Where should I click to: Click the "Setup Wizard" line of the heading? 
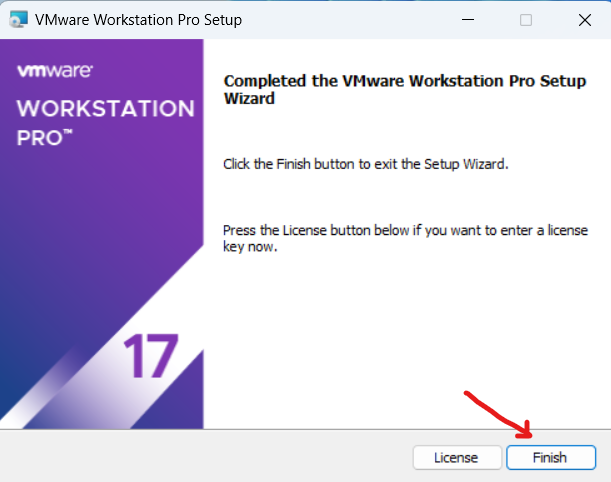(249, 99)
